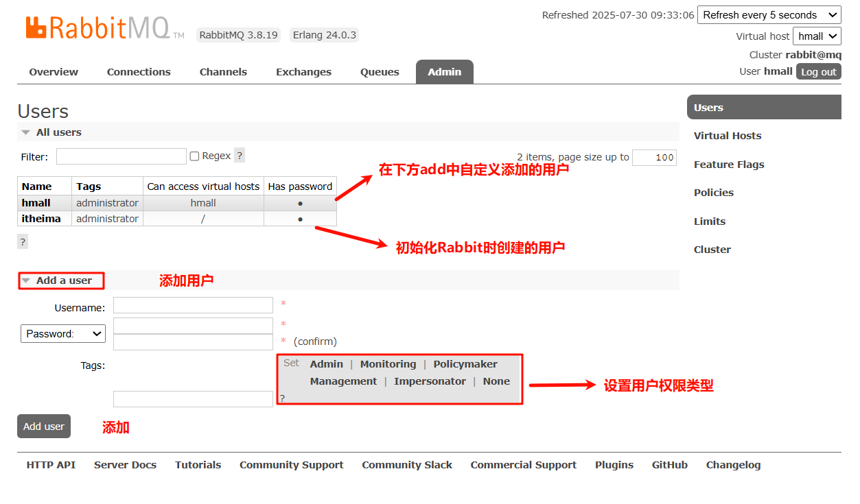Set the Admin tag

327,364
